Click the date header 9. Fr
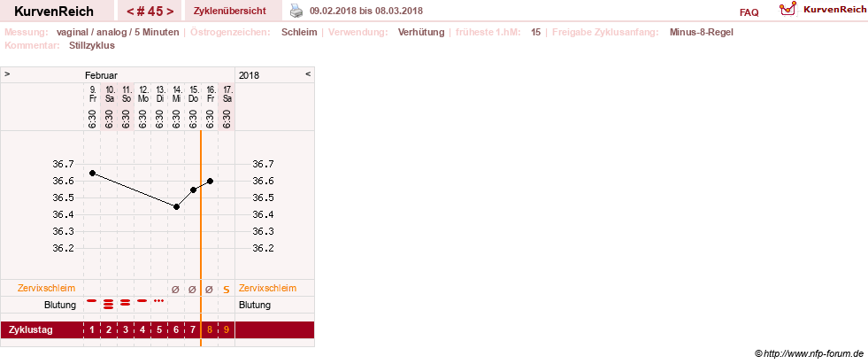 click(92, 94)
